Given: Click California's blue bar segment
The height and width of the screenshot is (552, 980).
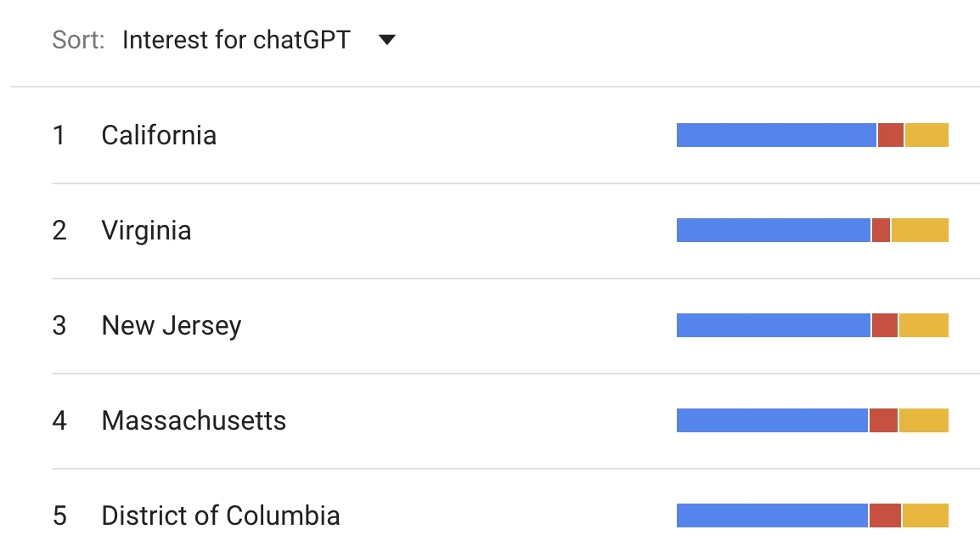Looking at the screenshot, I should (x=776, y=135).
